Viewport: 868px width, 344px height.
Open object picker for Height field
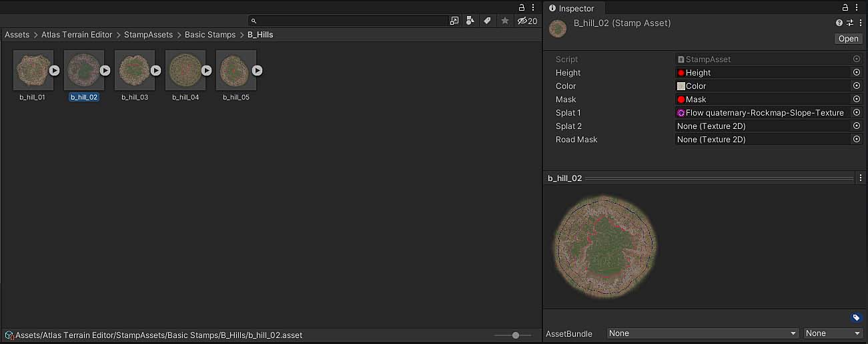(857, 73)
